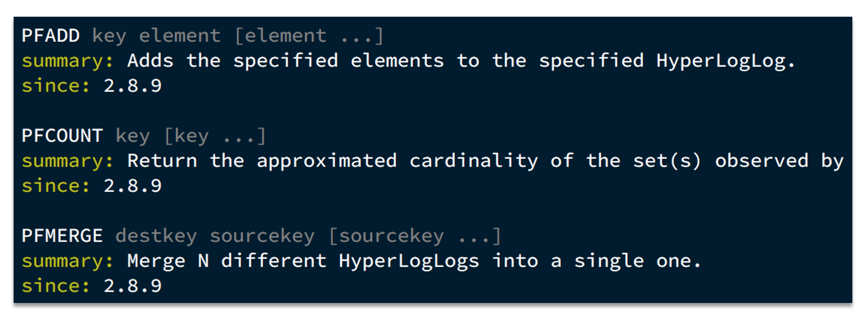The width and height of the screenshot is (868, 319).
Task: Click version 2.8.9 in the PFADD block
Action: (x=132, y=86)
